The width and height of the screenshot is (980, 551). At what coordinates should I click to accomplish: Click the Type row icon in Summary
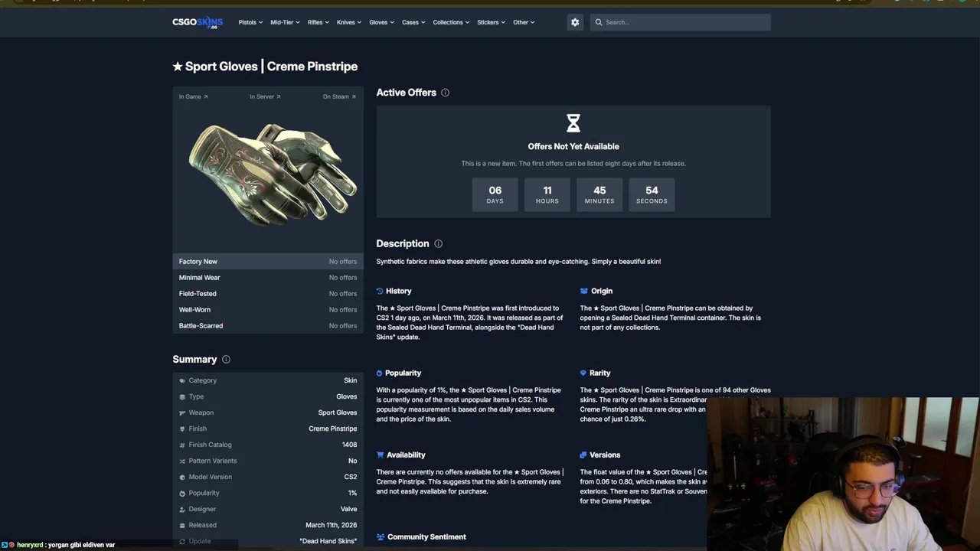(182, 396)
